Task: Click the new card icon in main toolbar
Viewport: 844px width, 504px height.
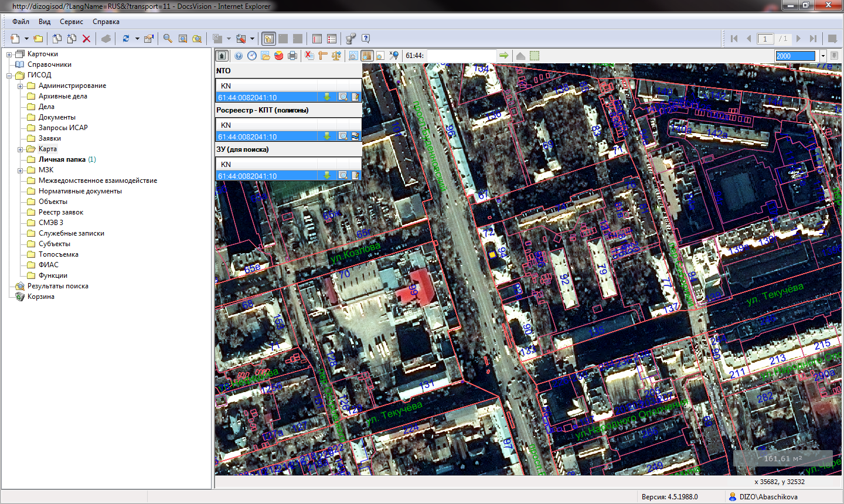Action: click(15, 39)
